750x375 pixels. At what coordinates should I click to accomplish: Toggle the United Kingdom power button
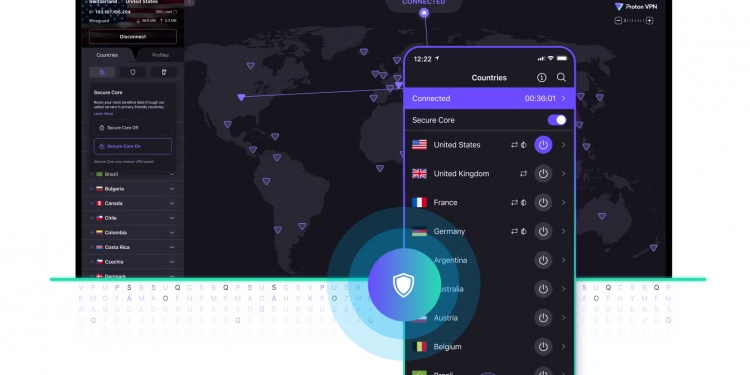(x=543, y=174)
